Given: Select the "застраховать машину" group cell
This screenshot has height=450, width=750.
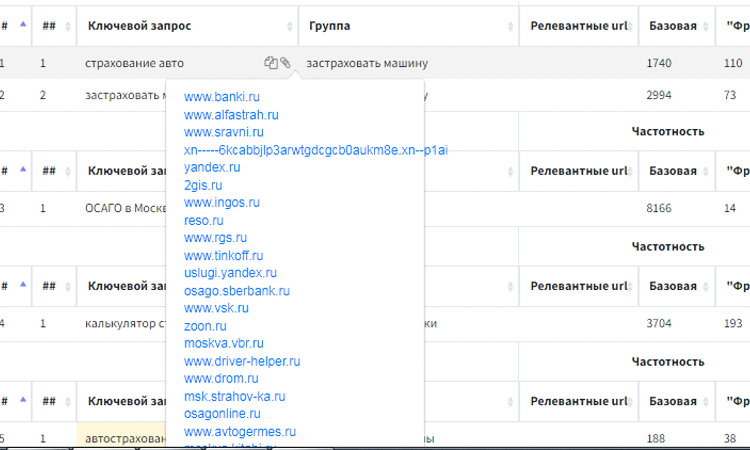Looking at the screenshot, I should coord(363,63).
